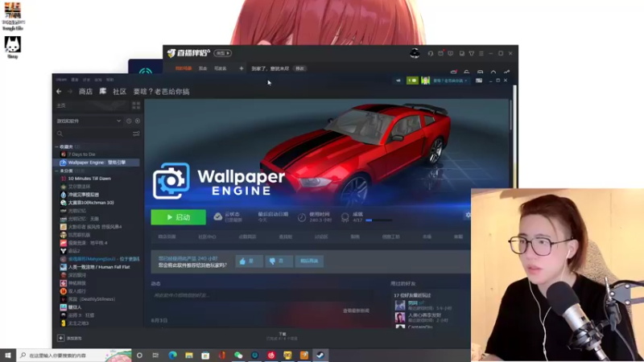Viewport: 644px width, 362px height.
Task: Click the 竖屏 mode toggle pill in 直播伴侣
Action: coord(223,53)
